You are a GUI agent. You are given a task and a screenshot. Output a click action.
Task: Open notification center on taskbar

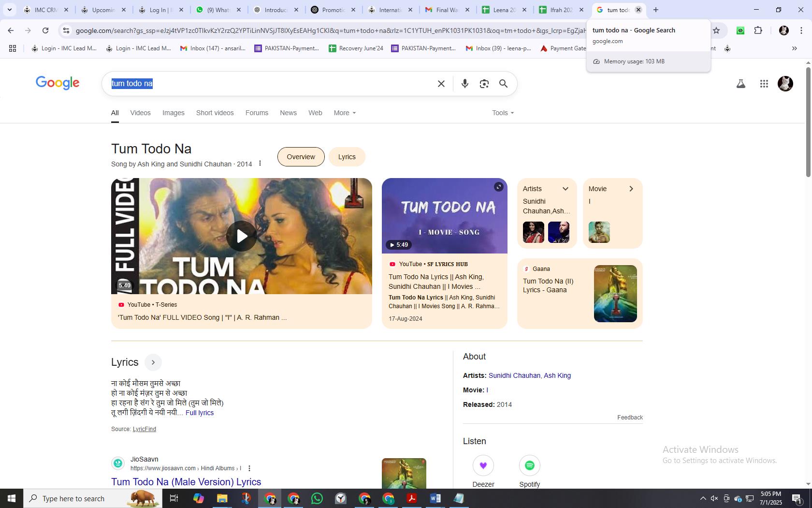click(797, 498)
